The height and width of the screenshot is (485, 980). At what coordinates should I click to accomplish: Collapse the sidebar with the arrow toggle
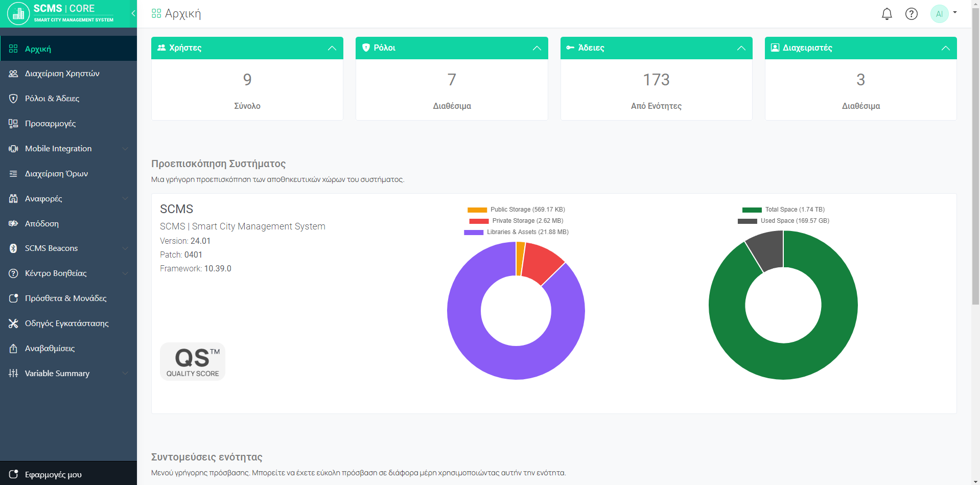point(133,13)
